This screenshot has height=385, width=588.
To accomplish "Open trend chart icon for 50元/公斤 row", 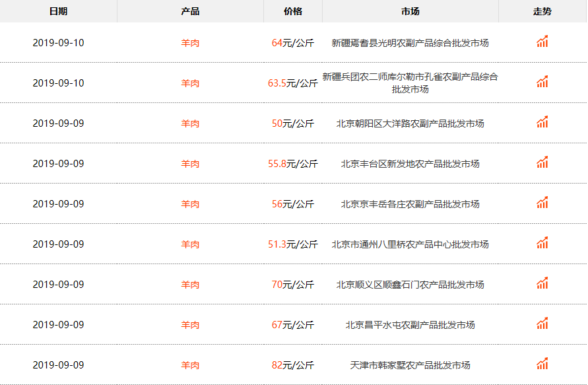I will coord(542,122).
